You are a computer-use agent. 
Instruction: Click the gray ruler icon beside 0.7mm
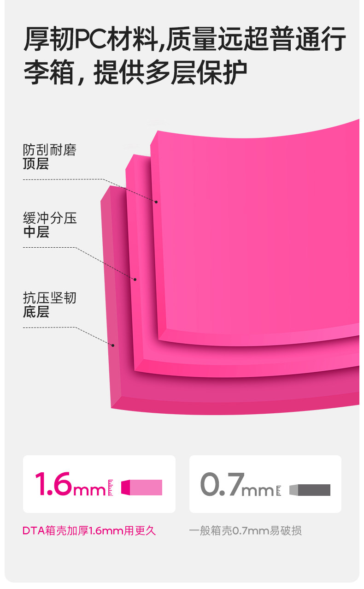point(278,490)
